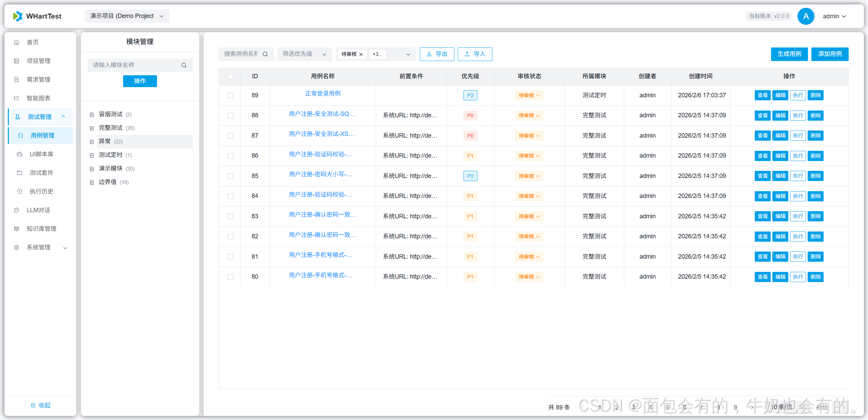Check the checkbox for case ID 85
The image size is (868, 420).
click(x=231, y=176)
